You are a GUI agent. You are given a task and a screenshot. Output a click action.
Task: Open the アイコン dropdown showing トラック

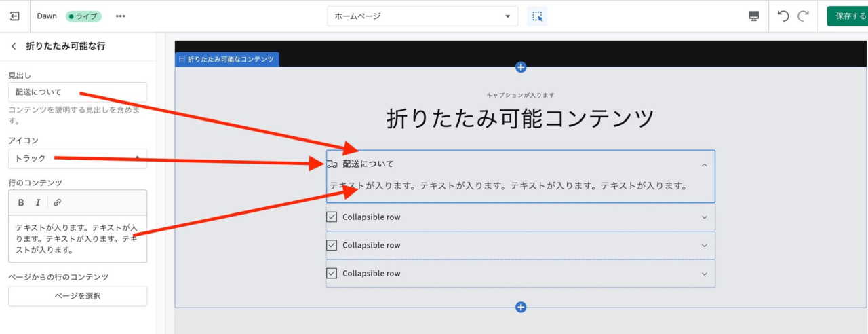point(77,158)
